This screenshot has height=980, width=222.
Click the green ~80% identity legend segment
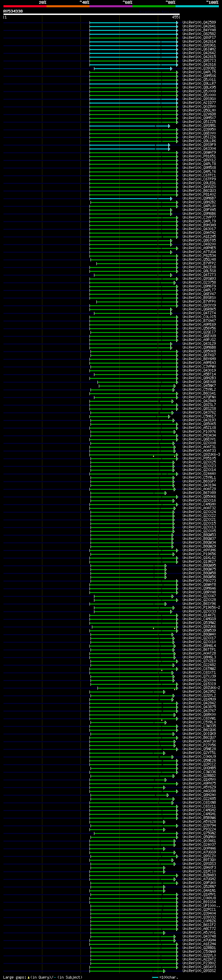click(154, 6)
